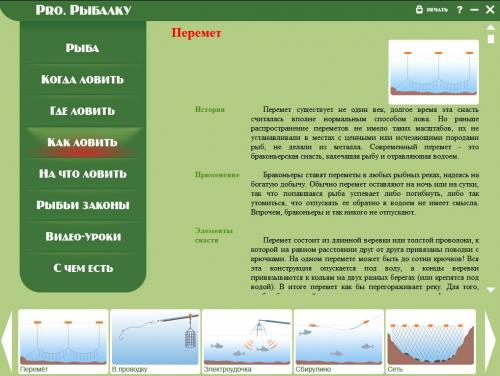Open help with the question mark
This screenshot has width=500, height=376.
tap(460, 9)
